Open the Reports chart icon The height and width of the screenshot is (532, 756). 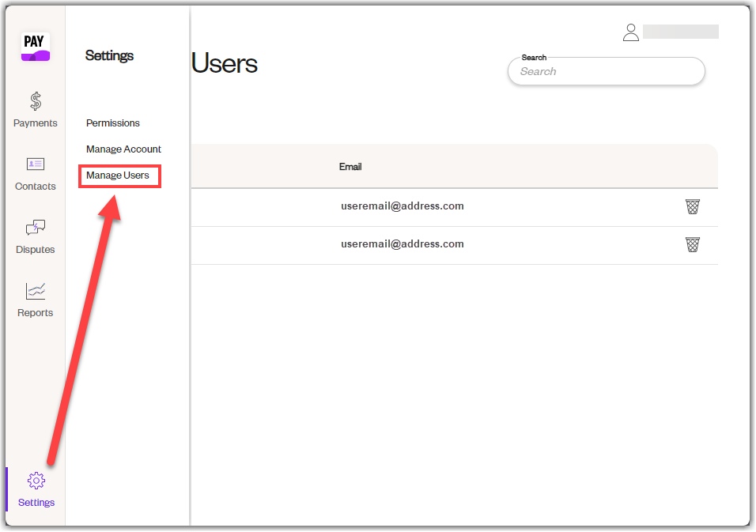tap(36, 291)
